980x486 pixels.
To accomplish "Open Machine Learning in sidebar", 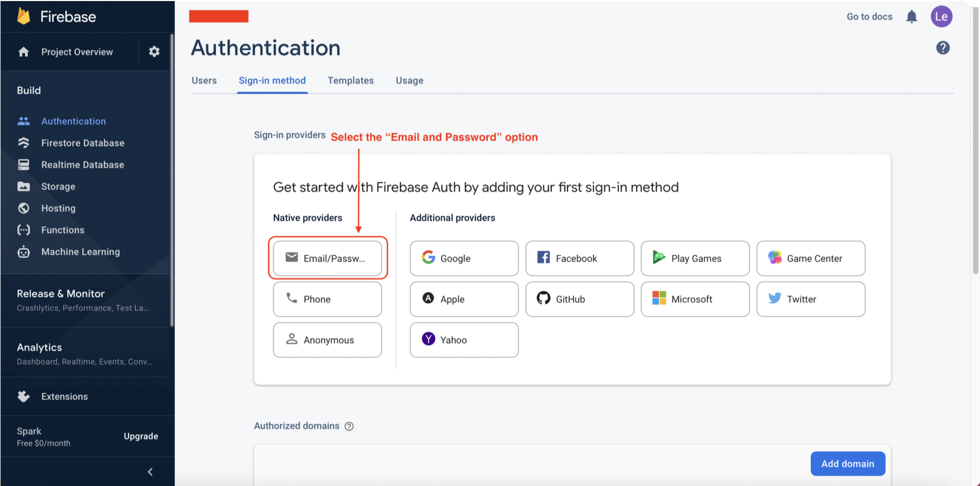I will pyautogui.click(x=80, y=252).
